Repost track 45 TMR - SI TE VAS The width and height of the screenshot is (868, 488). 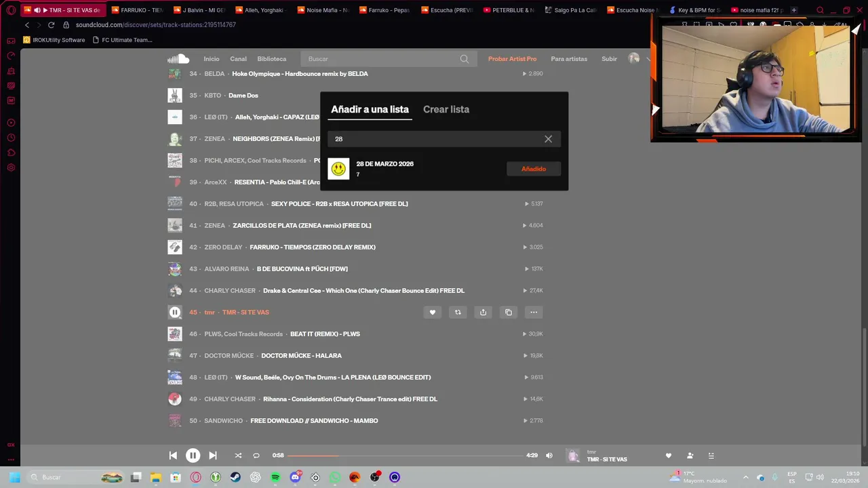458,312
